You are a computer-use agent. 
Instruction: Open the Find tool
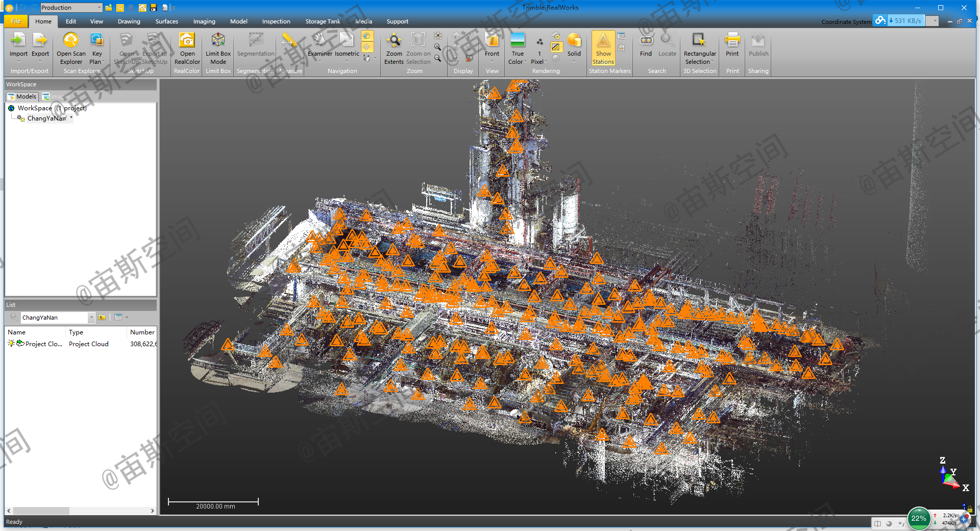tap(646, 45)
